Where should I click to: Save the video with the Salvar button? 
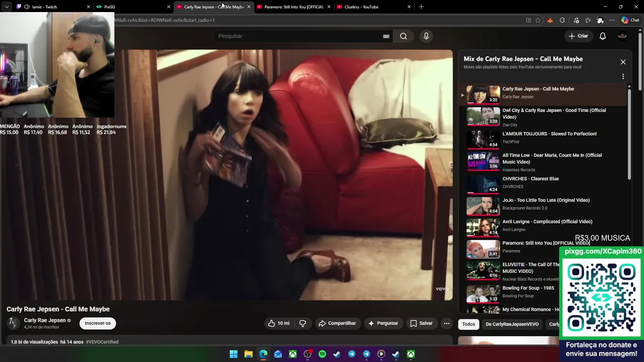pyautogui.click(x=421, y=323)
